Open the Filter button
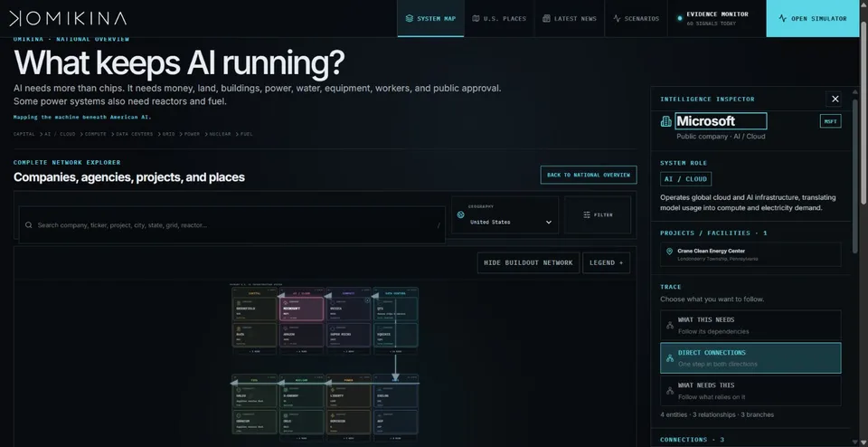This screenshot has height=447, width=868. 598,215
